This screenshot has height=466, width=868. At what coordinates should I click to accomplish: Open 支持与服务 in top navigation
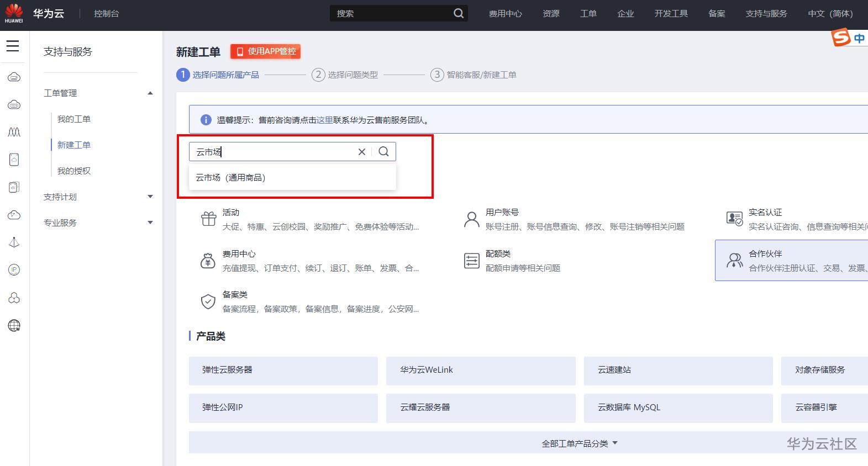pyautogui.click(x=766, y=13)
